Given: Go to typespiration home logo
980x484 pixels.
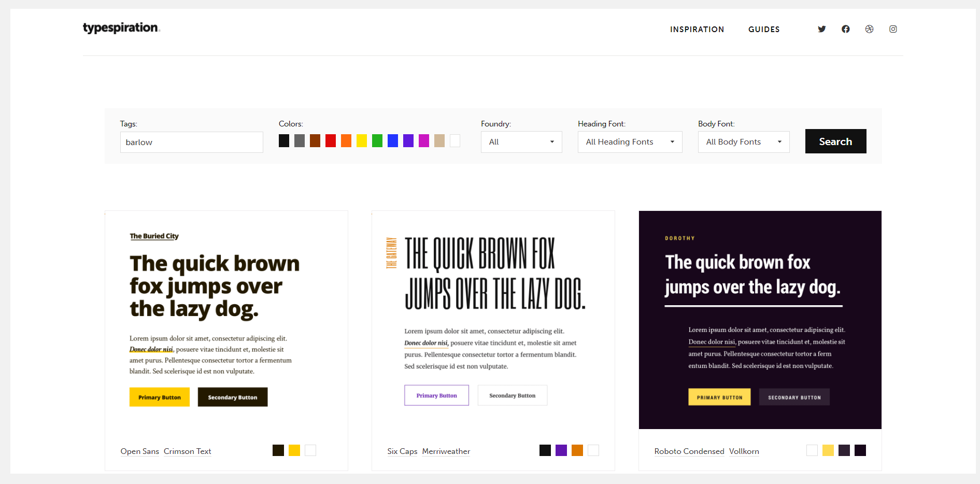Looking at the screenshot, I should pos(121,28).
